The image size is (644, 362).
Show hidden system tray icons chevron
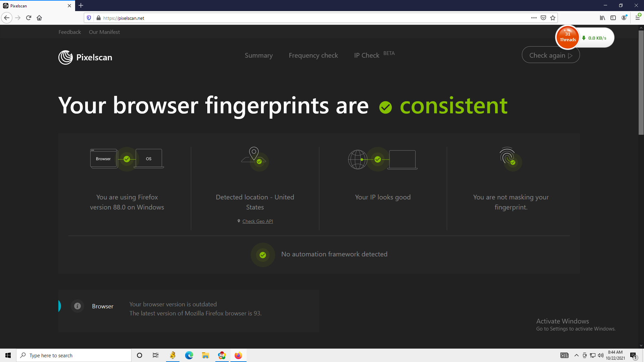(576, 355)
